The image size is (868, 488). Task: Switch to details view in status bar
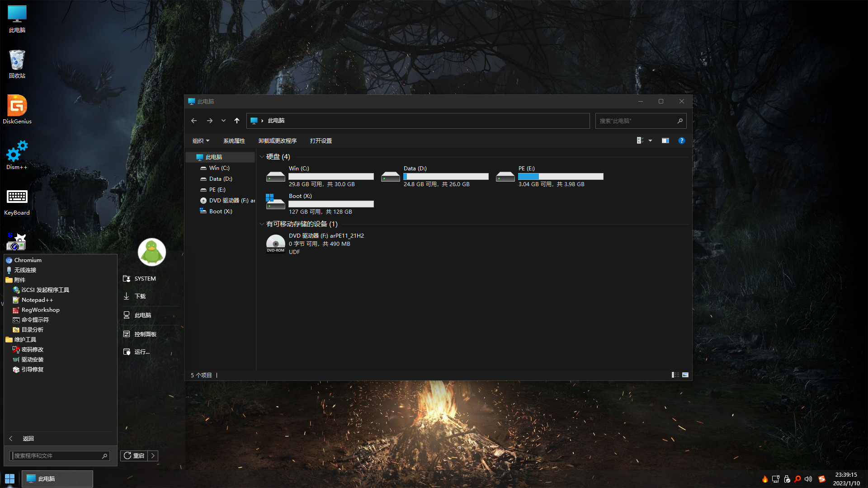tap(675, 375)
